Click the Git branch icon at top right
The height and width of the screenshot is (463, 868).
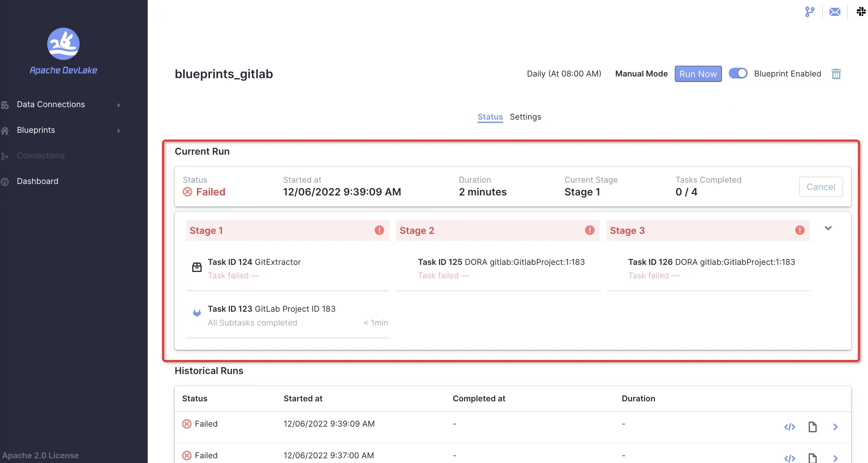(809, 12)
